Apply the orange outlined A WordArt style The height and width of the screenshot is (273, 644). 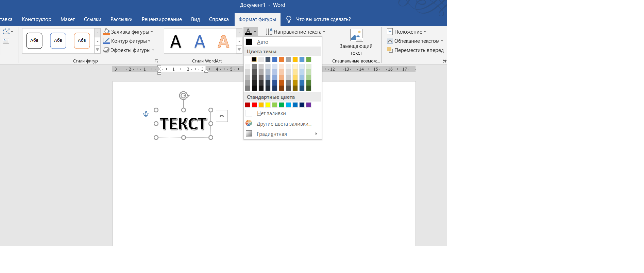pos(223,42)
